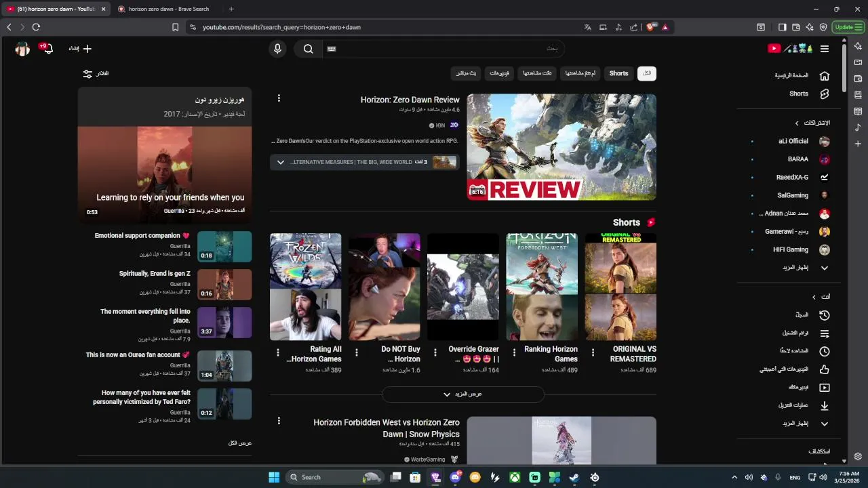Screen dimensions: 868x488
Task: Expand more Shorts with the show more bar
Action: point(462,394)
